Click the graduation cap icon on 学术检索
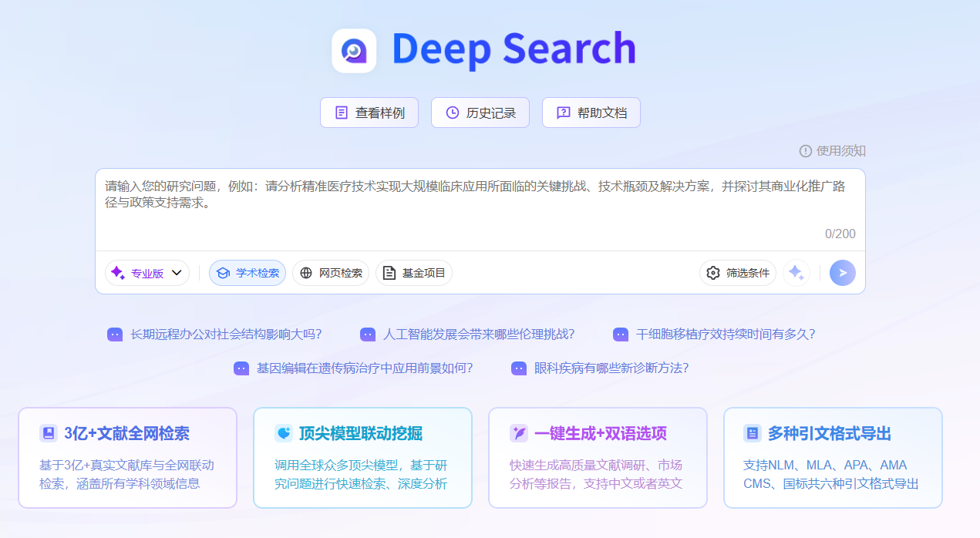This screenshot has width=980, height=538. [x=222, y=273]
